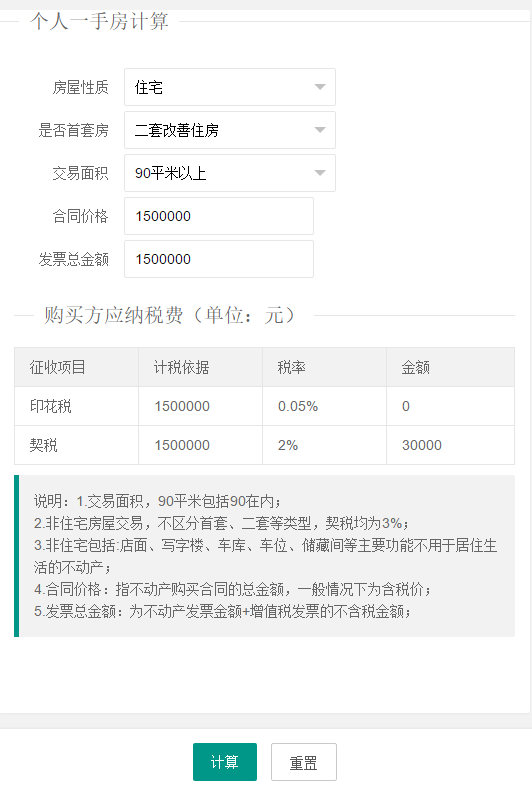The height and width of the screenshot is (788, 532).
Task: Focus the 合同价格 input field
Action: 219,216
